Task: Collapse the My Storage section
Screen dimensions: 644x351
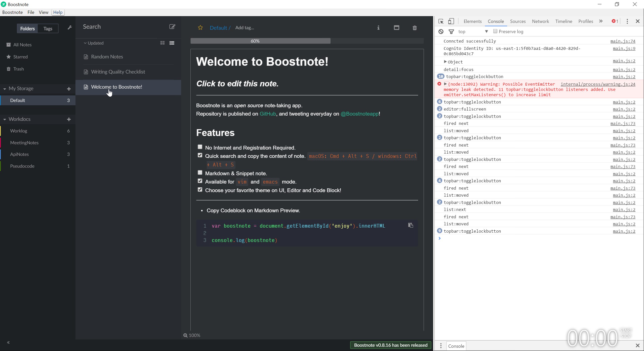Action: (x=5, y=89)
